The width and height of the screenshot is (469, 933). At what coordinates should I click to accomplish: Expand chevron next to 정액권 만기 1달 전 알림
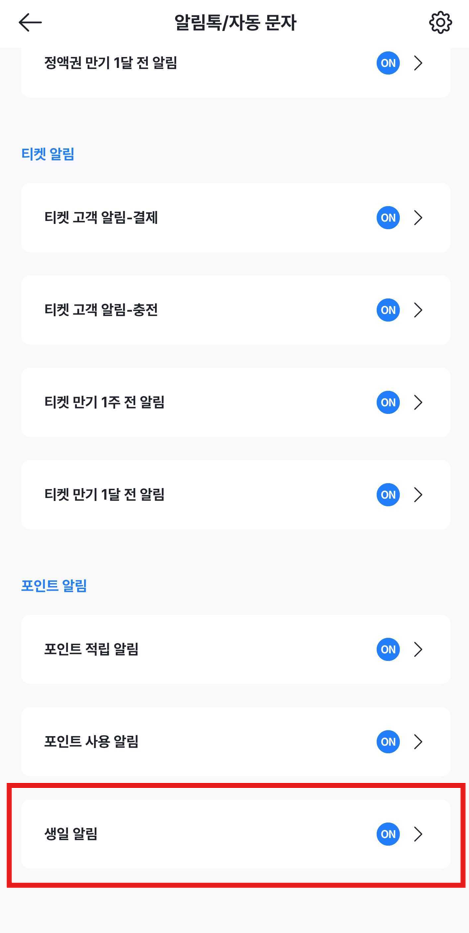coord(418,63)
